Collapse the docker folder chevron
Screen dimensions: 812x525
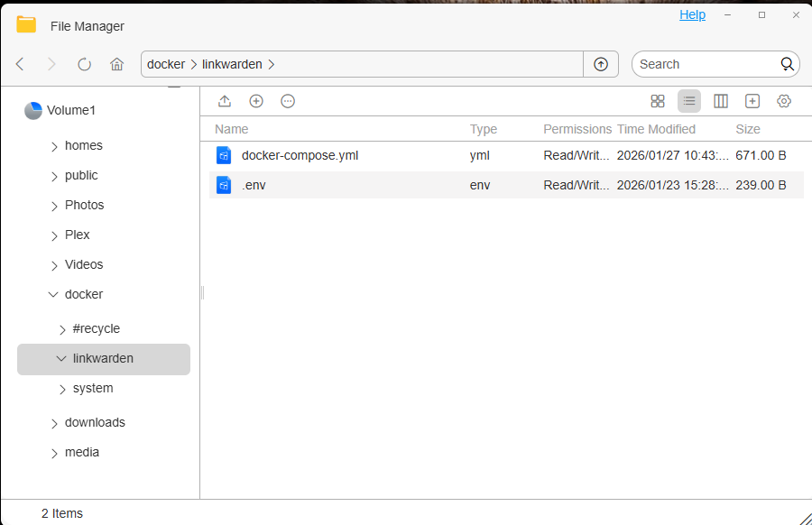pyautogui.click(x=53, y=294)
